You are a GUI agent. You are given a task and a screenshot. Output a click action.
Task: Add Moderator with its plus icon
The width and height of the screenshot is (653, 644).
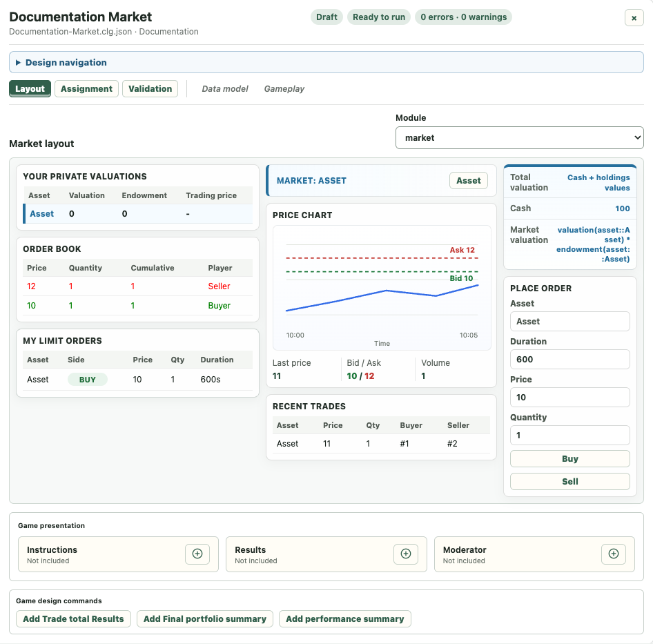[x=614, y=554]
